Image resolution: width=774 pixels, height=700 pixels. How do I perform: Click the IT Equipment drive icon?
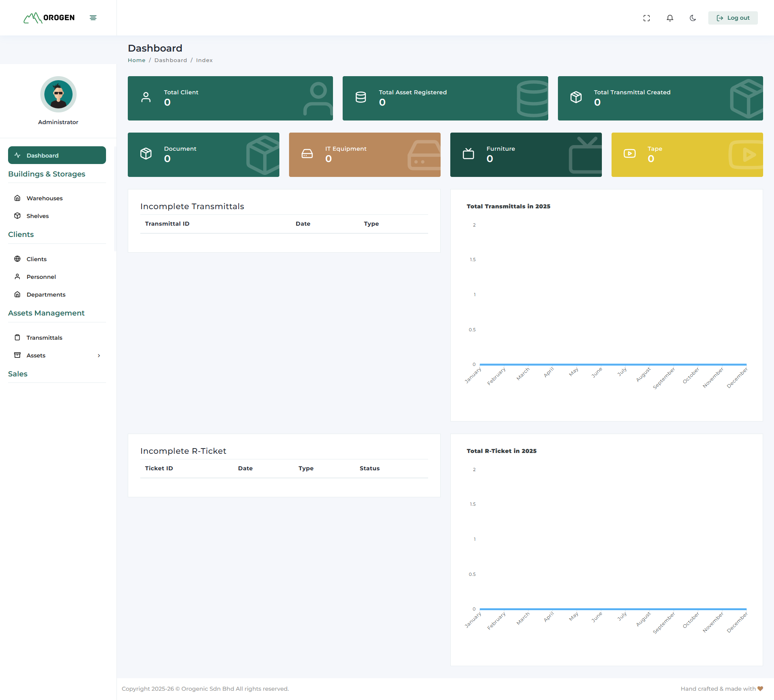pos(307,154)
